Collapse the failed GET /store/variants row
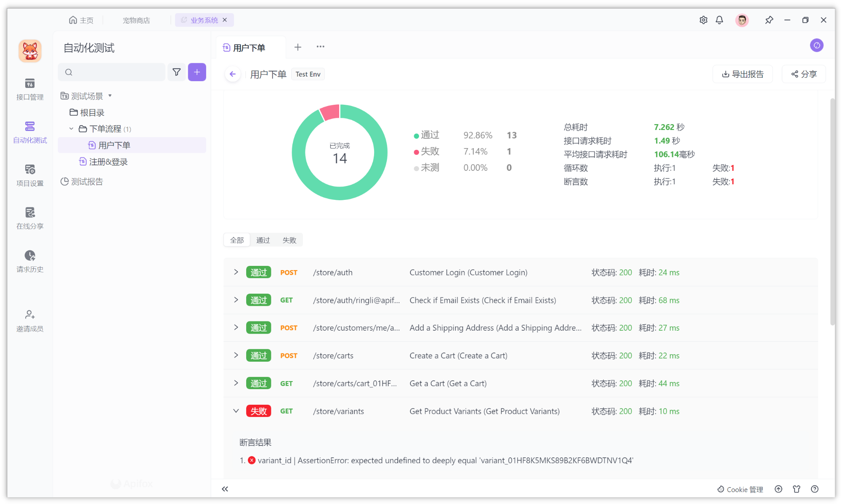 click(236, 411)
